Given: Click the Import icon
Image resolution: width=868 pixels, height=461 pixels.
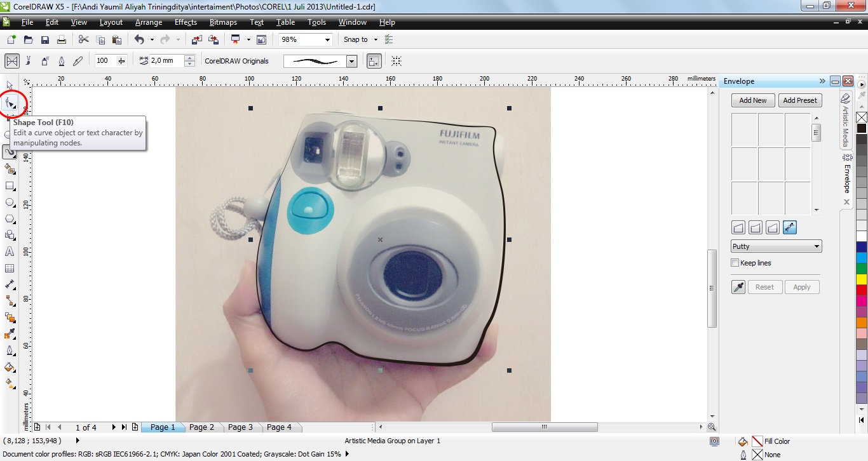Looking at the screenshot, I should 197,39.
